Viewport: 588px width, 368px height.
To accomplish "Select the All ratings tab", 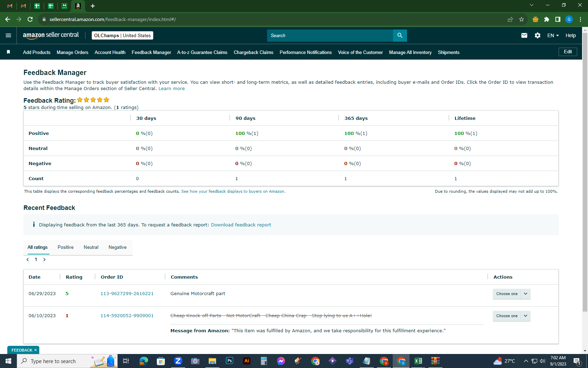I will (x=37, y=247).
